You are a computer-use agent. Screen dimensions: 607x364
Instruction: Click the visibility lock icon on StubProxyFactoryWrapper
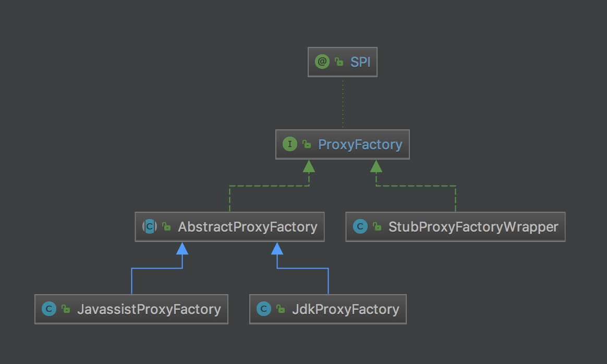[377, 227]
